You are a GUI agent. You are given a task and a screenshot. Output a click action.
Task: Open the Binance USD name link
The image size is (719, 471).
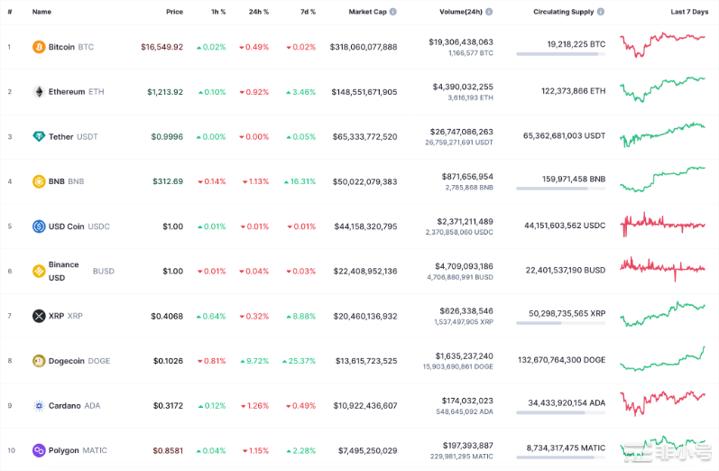pos(63,271)
